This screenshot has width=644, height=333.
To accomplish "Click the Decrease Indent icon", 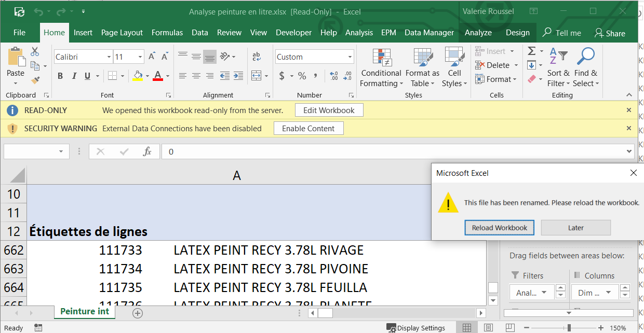I will [225, 76].
